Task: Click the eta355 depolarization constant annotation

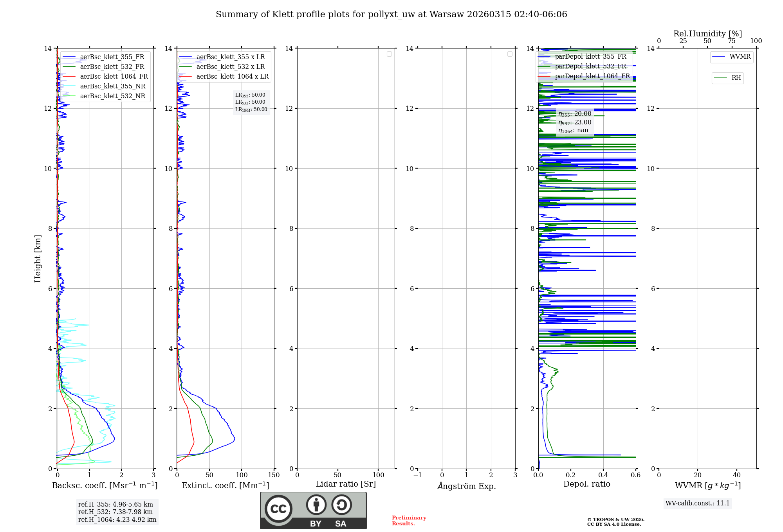Action: pos(574,114)
